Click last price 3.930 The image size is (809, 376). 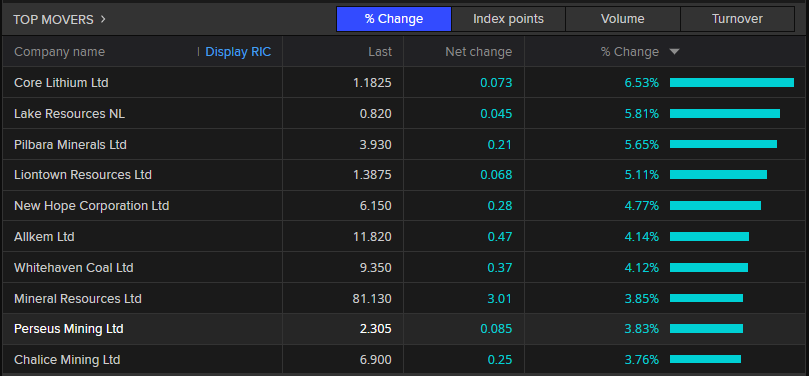point(376,144)
